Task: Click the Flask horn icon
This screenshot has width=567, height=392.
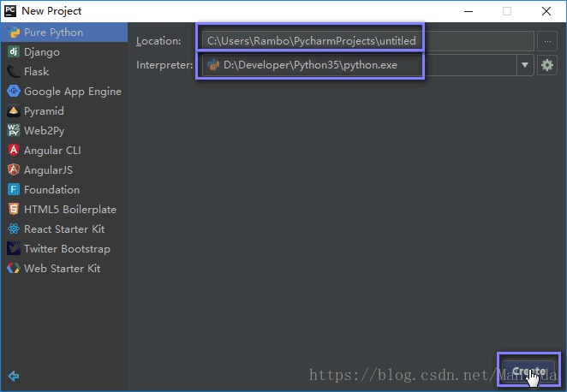Action: [x=14, y=72]
